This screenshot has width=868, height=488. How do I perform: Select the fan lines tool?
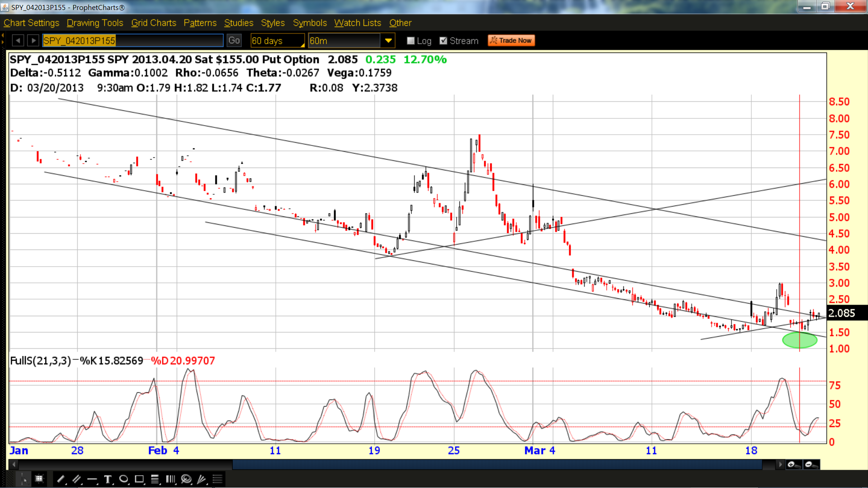202,479
